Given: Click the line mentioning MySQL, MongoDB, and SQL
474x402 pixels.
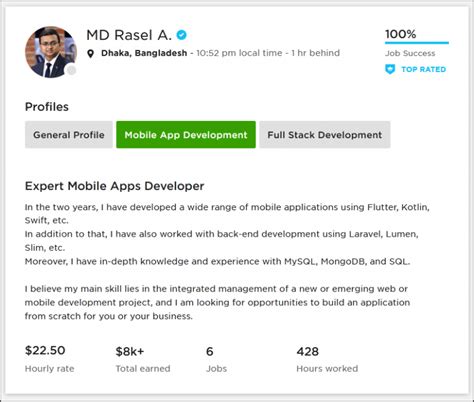Looking at the screenshot, I should [217, 261].
